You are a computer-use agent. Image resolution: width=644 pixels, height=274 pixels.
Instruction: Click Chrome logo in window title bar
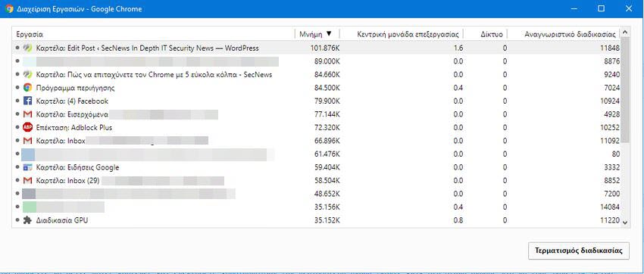pyautogui.click(x=9, y=8)
